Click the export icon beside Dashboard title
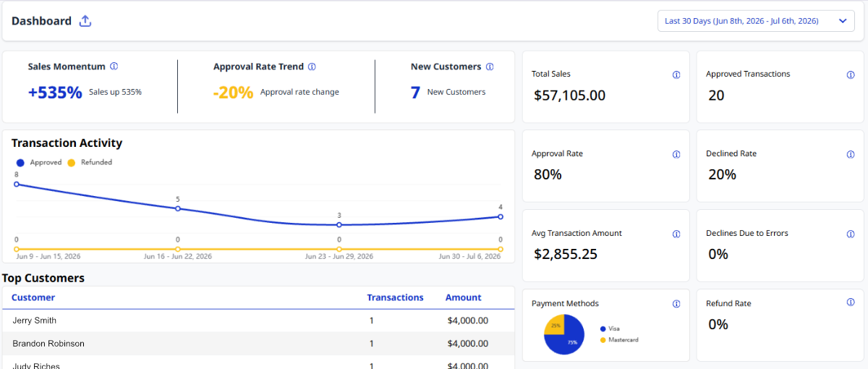Image resolution: width=868 pixels, height=369 pixels. (x=85, y=21)
